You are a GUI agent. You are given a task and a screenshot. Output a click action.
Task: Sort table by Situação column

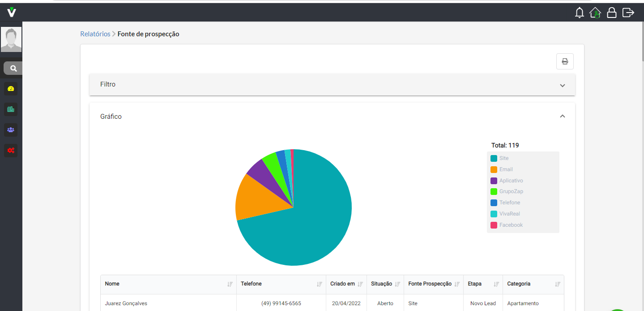pos(397,284)
